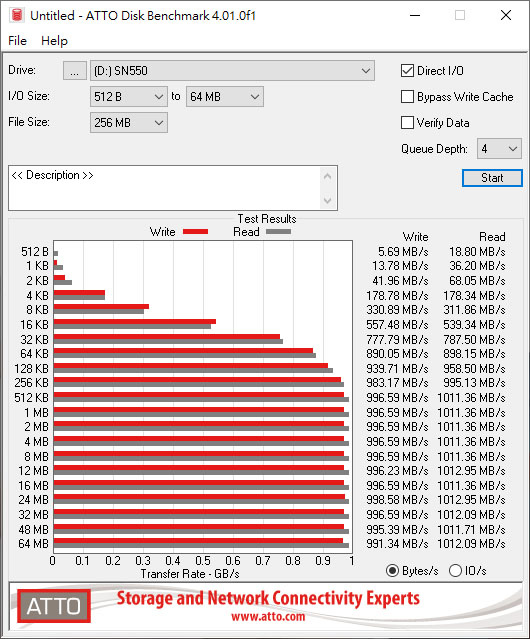Click the 12 MB write value 996.23 MB/s

[x=397, y=471]
